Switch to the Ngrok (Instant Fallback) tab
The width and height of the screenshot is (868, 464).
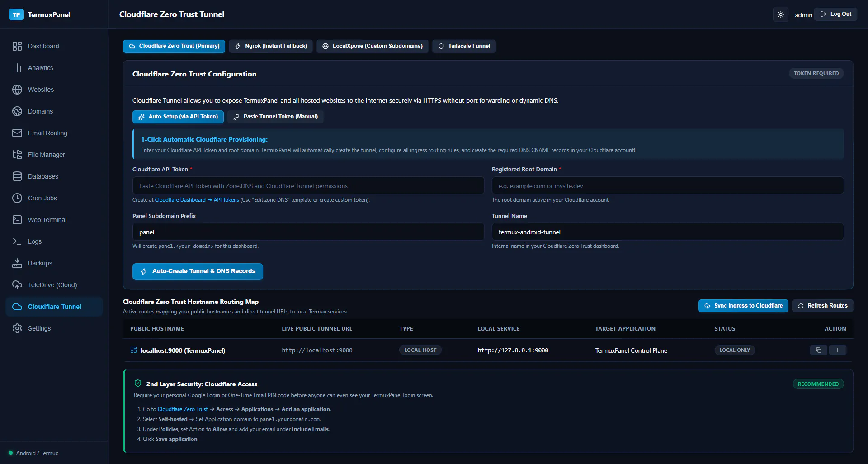coord(271,46)
